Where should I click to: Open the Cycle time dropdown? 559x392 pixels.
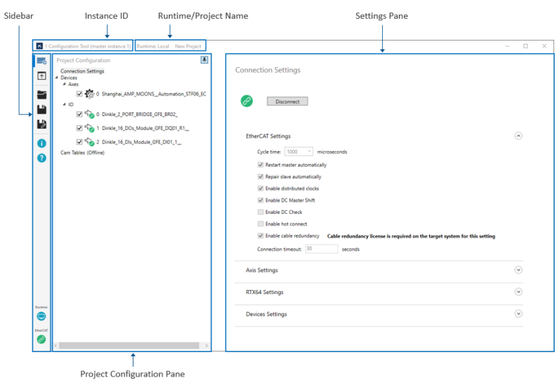[x=298, y=152]
